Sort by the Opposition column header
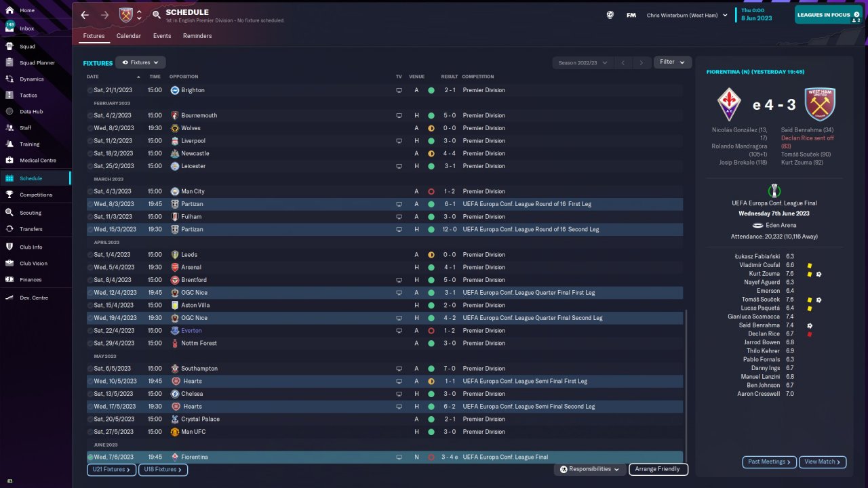This screenshot has height=488, width=868. click(x=182, y=77)
